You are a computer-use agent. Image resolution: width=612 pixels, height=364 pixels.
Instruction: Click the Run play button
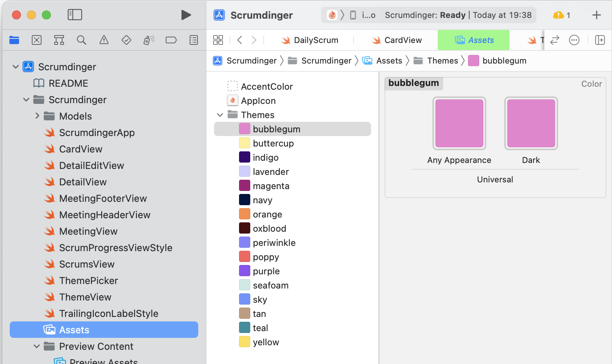click(186, 15)
